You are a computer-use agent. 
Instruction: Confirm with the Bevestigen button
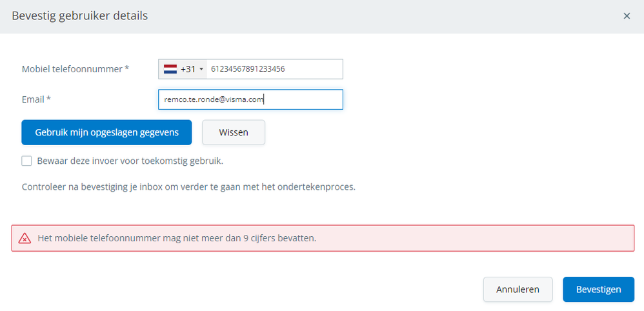click(x=598, y=290)
